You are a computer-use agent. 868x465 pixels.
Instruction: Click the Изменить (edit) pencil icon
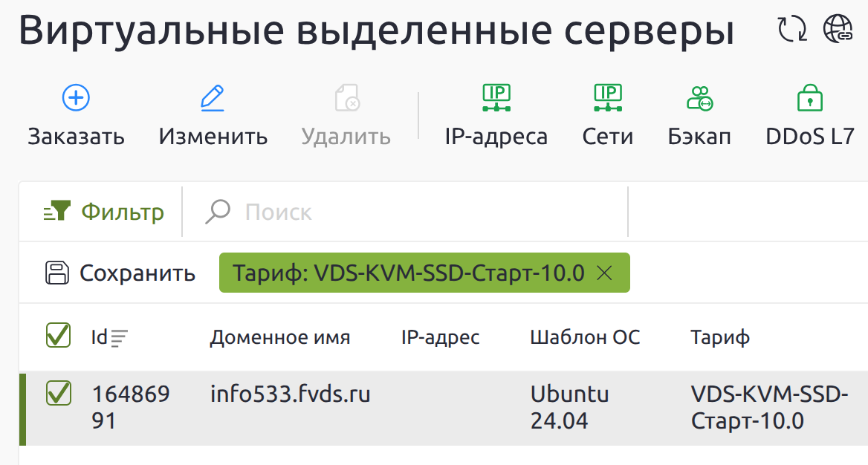[213, 98]
